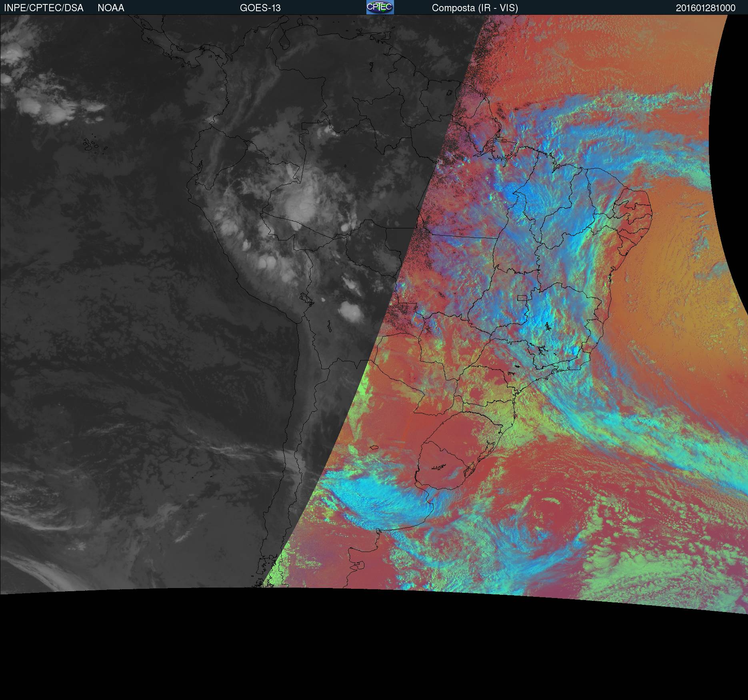Click the CPTEC logo in the header
Screen dimensions: 748x700
380,8
